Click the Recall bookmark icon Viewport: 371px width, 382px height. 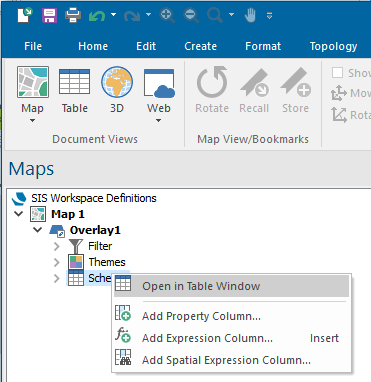coord(254,82)
